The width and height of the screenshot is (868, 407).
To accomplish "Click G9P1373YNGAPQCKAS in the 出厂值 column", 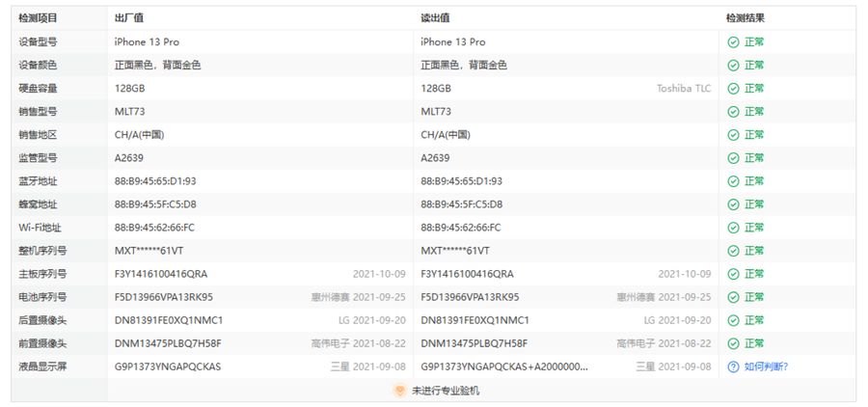I will pos(168,367).
